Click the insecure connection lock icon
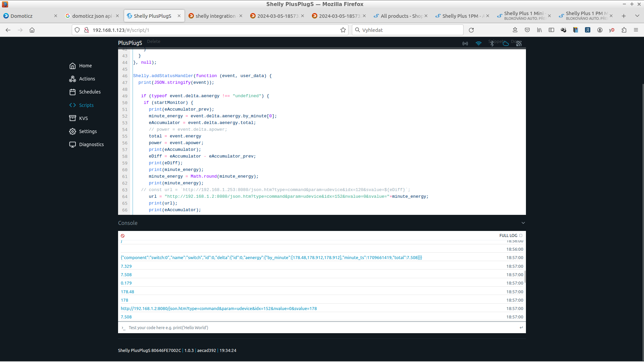Viewport: 644px width, 362px height. (87, 30)
